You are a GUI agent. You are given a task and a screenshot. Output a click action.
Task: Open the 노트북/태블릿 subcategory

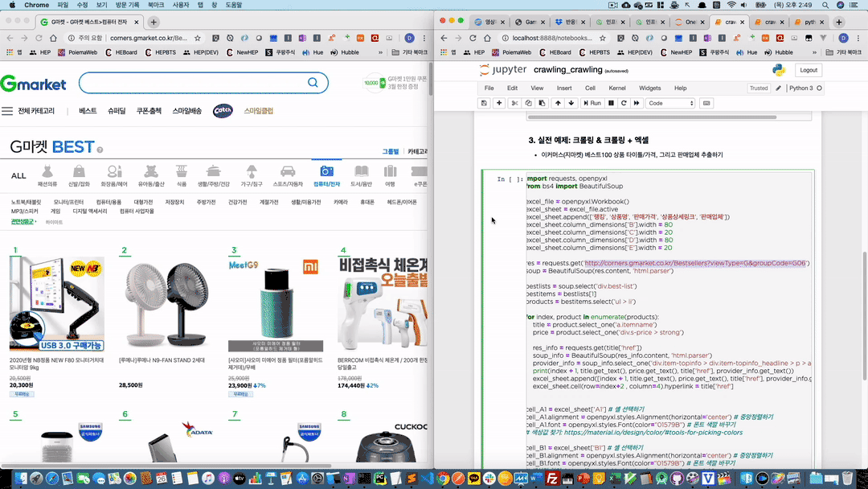coord(26,202)
